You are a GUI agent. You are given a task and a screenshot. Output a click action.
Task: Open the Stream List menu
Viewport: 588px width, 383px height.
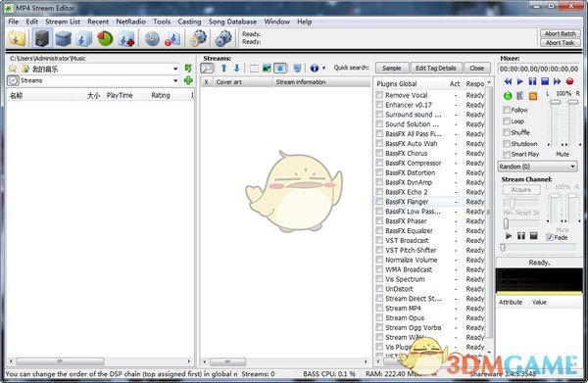point(63,22)
